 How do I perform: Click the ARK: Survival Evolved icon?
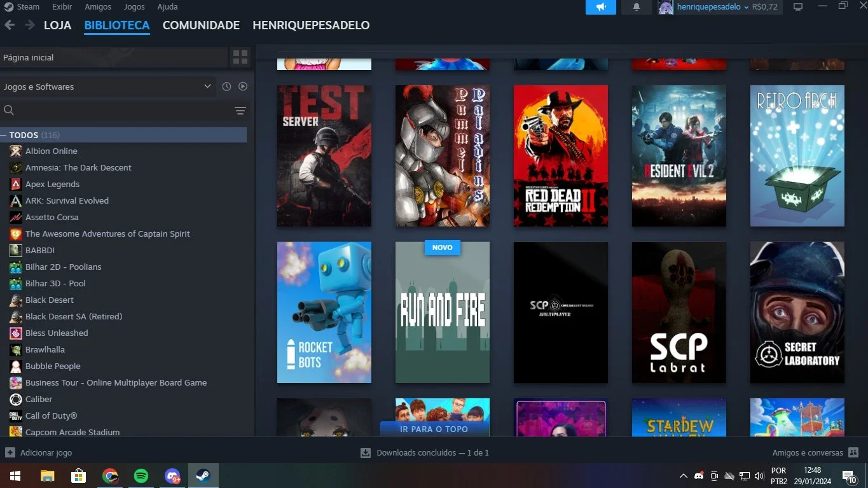coord(16,201)
